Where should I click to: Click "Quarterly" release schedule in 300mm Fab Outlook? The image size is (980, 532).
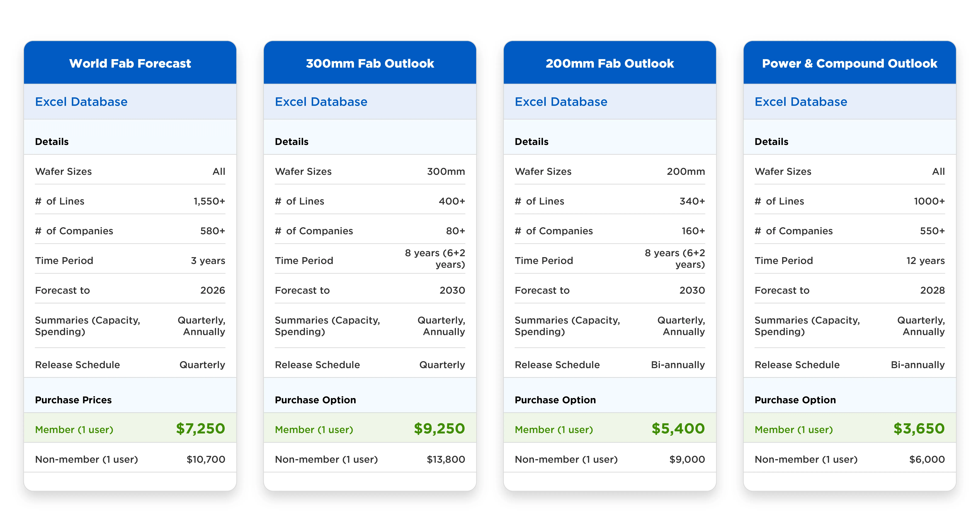point(442,365)
